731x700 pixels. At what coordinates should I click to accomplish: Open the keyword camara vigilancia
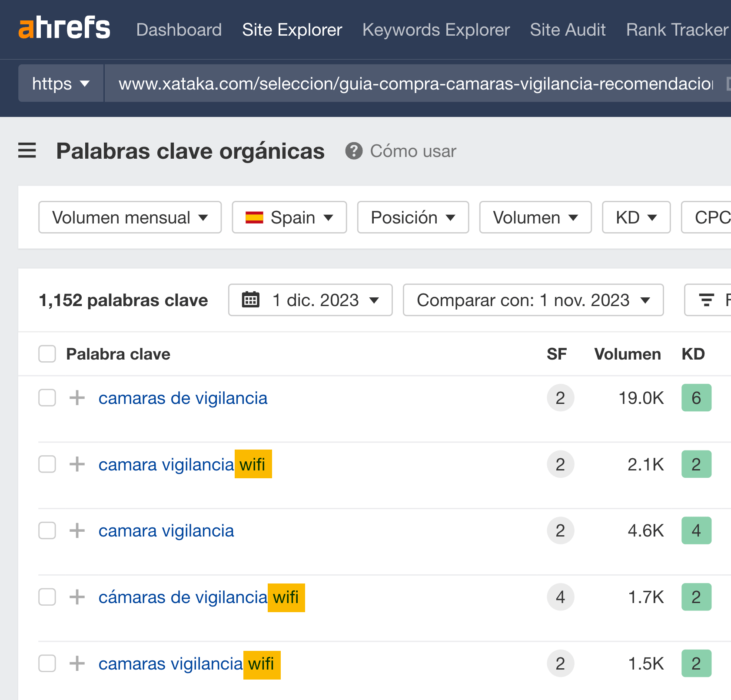[x=166, y=530]
